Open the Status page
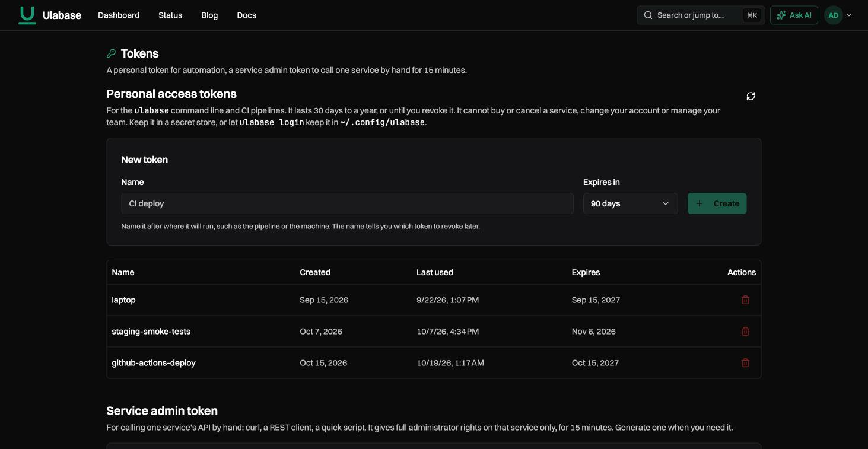 coord(170,15)
